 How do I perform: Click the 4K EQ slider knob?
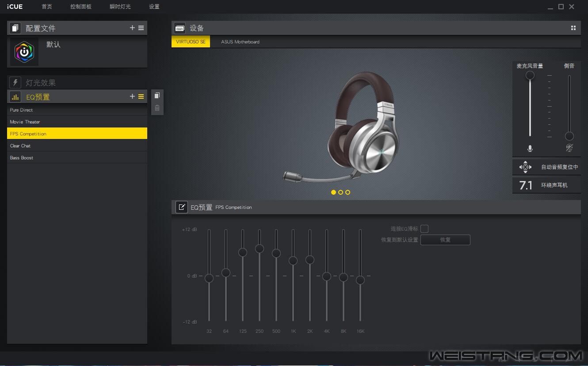pos(327,277)
